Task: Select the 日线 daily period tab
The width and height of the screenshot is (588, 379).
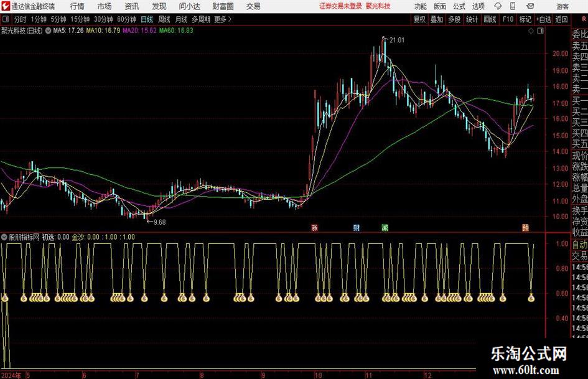Action: tap(147, 19)
